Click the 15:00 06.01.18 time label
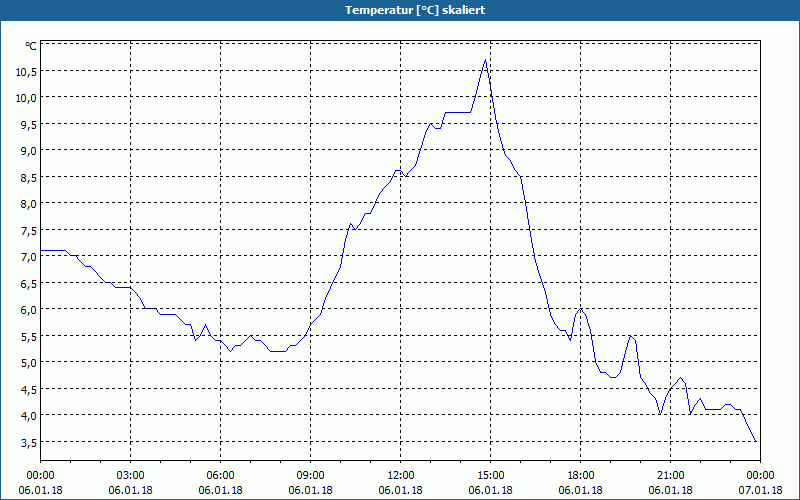 tap(490, 483)
